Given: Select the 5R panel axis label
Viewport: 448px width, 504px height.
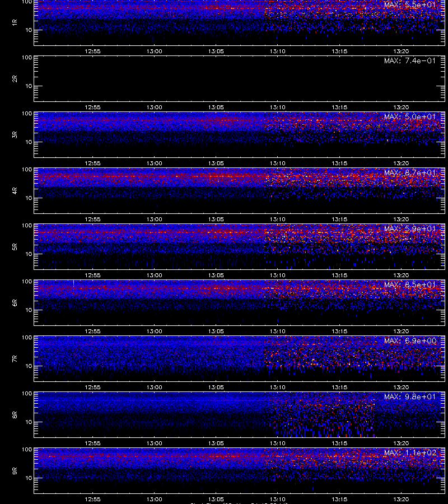Looking at the screenshot, I should 15,246.
